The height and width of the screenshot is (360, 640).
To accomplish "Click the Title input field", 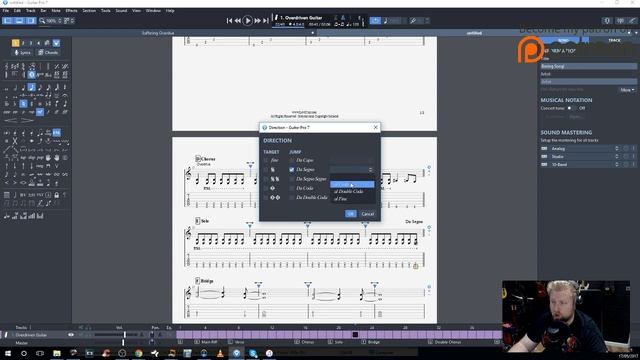I will coord(588,66).
